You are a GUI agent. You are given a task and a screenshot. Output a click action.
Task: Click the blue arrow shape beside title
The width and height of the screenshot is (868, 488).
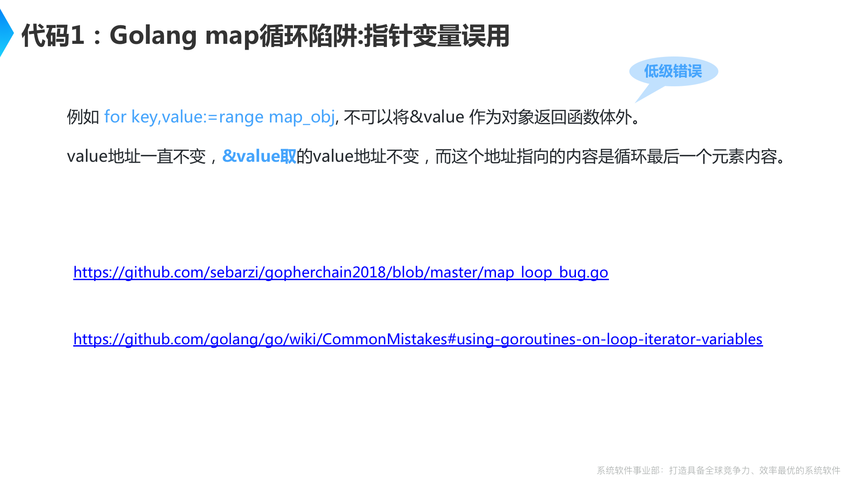click(5, 33)
